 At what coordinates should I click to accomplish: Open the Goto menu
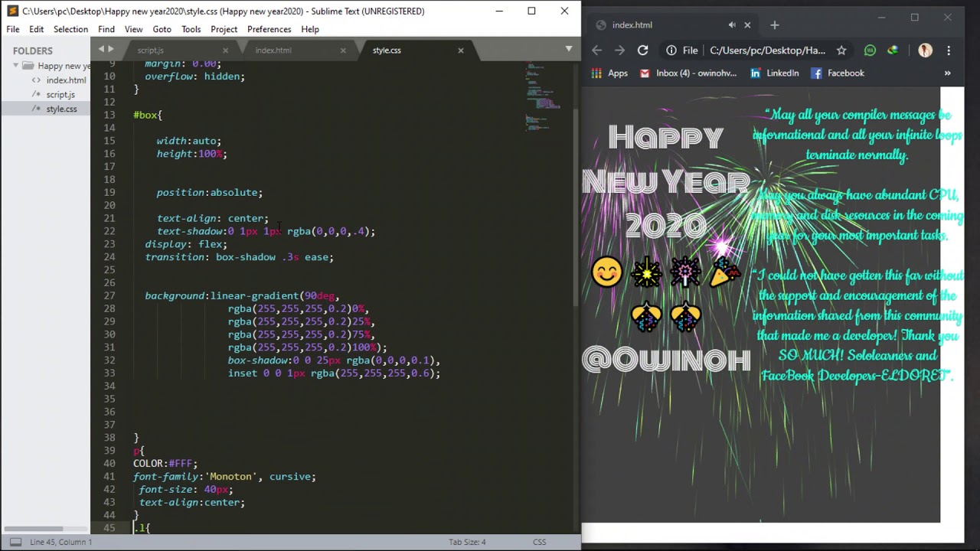pyautogui.click(x=162, y=29)
